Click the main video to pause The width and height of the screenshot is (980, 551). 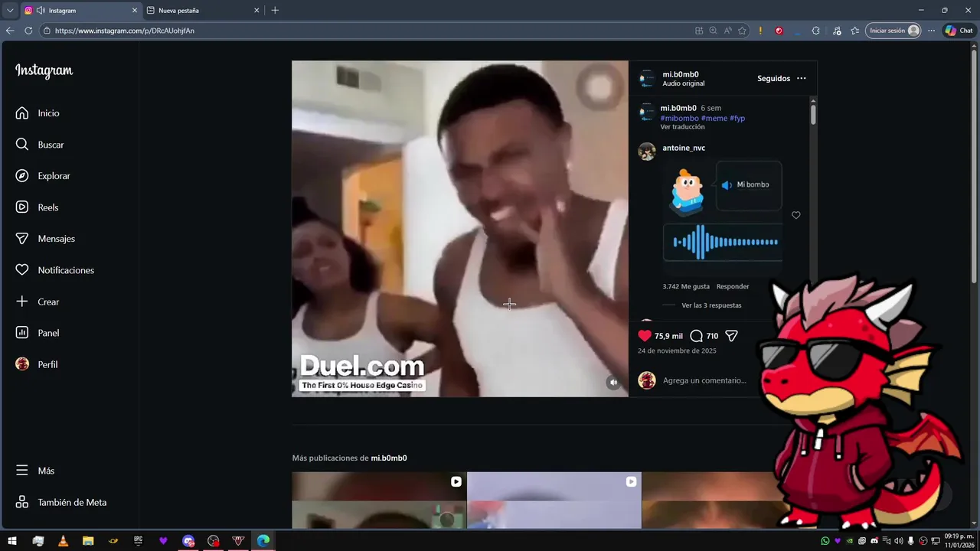point(459,228)
